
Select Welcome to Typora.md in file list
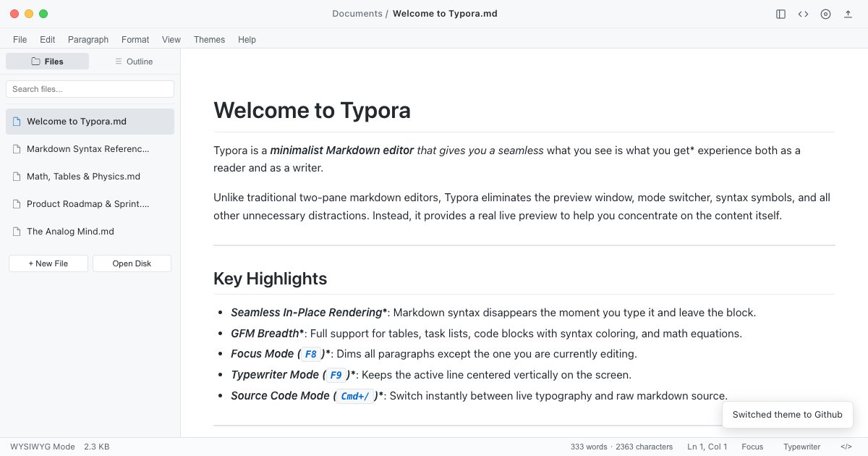(90, 122)
